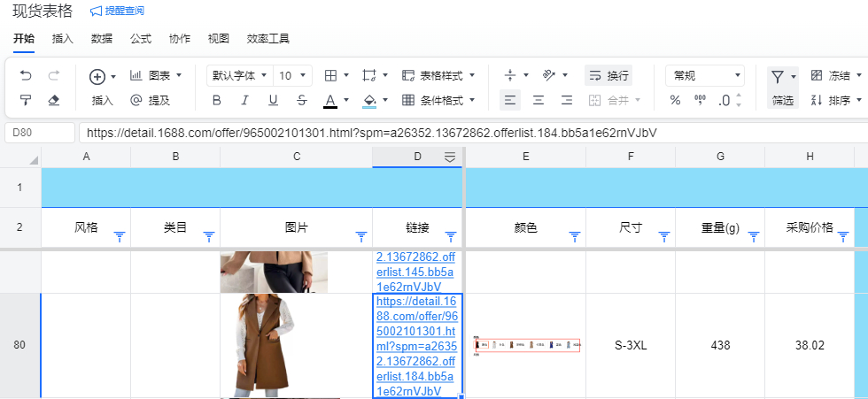
Task: Apply percent number format
Action: coord(675,100)
